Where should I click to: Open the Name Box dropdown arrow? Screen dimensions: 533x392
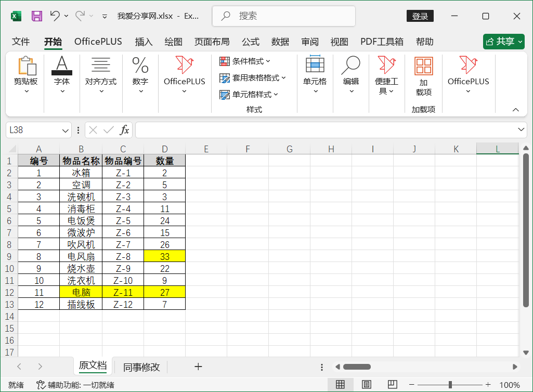tap(66, 129)
